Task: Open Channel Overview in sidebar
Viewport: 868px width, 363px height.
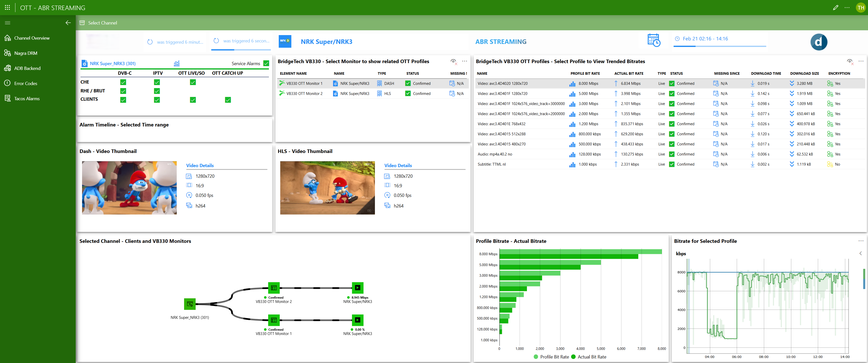Action: (32, 38)
